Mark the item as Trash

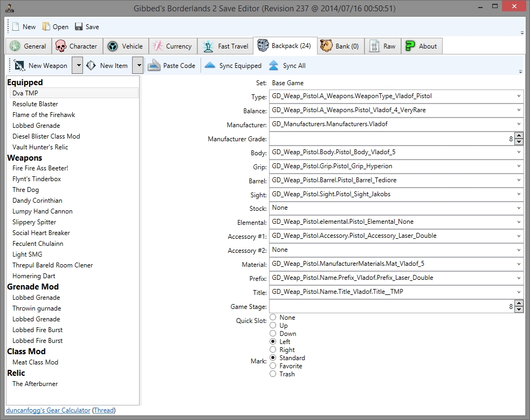273,374
